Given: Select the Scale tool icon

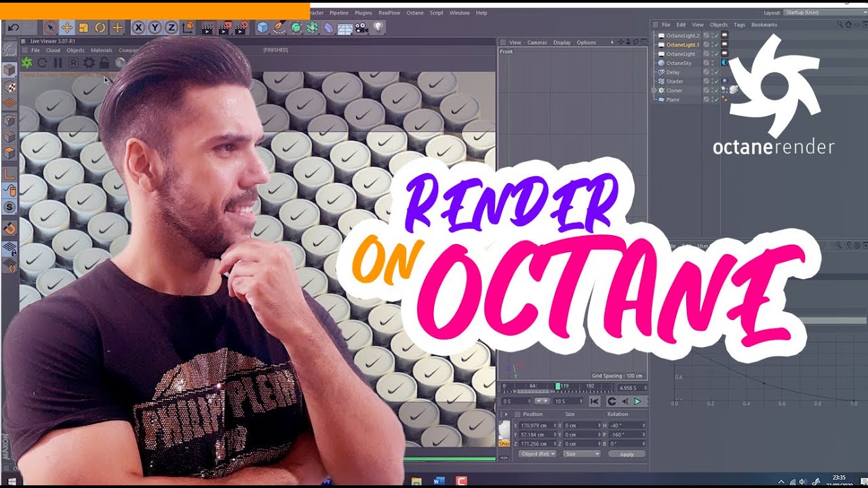Looking at the screenshot, I should tap(83, 28).
